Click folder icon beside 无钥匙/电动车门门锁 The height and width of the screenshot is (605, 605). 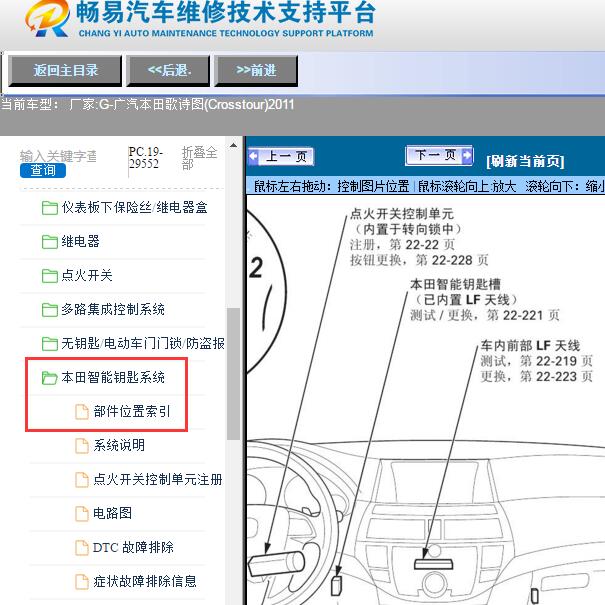(49, 343)
